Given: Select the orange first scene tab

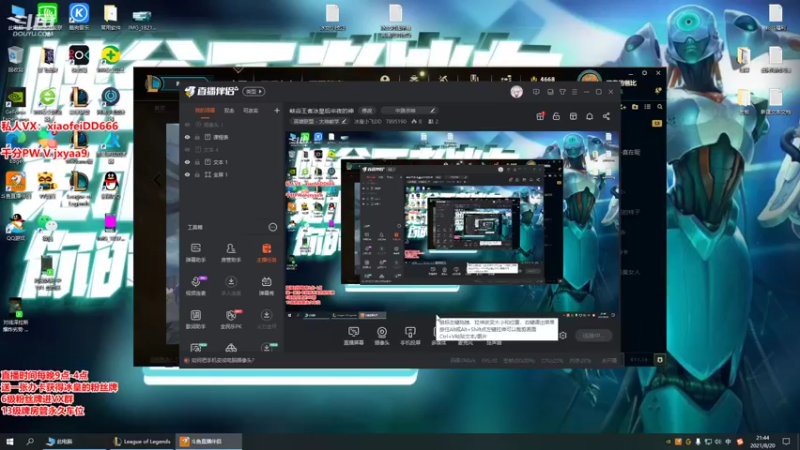Looking at the screenshot, I should pos(205,110).
